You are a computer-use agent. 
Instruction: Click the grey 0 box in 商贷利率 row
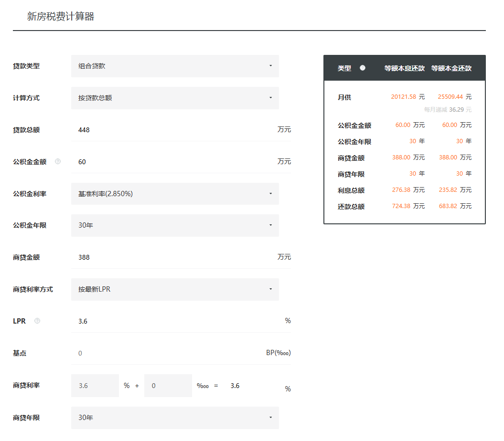[x=168, y=386]
